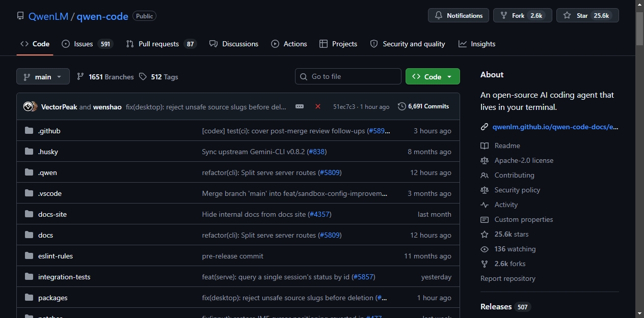Open the .github folder

tap(49, 131)
